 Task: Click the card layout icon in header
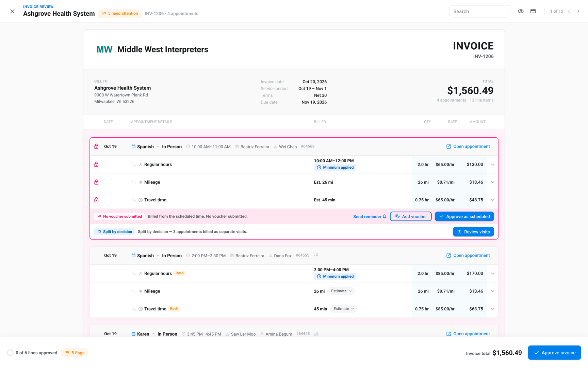click(x=533, y=11)
